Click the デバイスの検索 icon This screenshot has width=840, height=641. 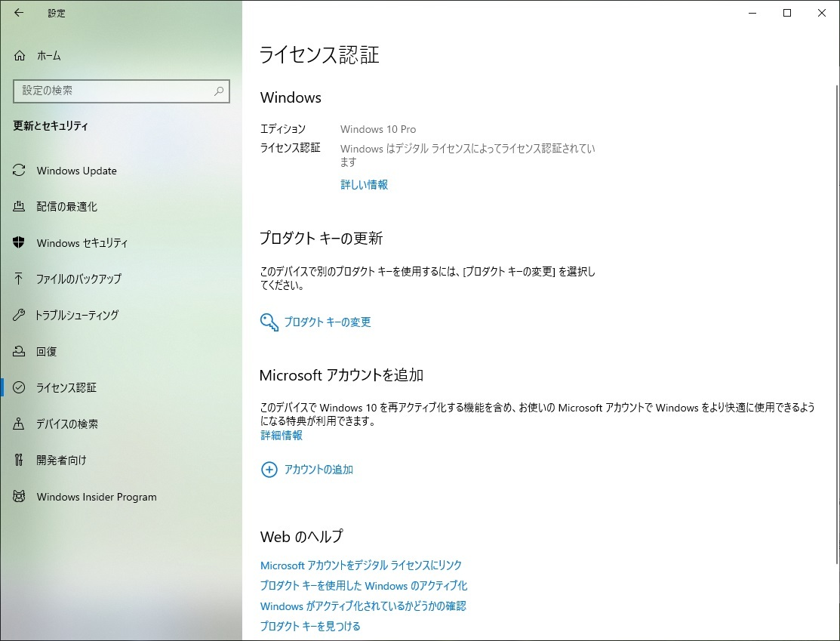(20, 424)
